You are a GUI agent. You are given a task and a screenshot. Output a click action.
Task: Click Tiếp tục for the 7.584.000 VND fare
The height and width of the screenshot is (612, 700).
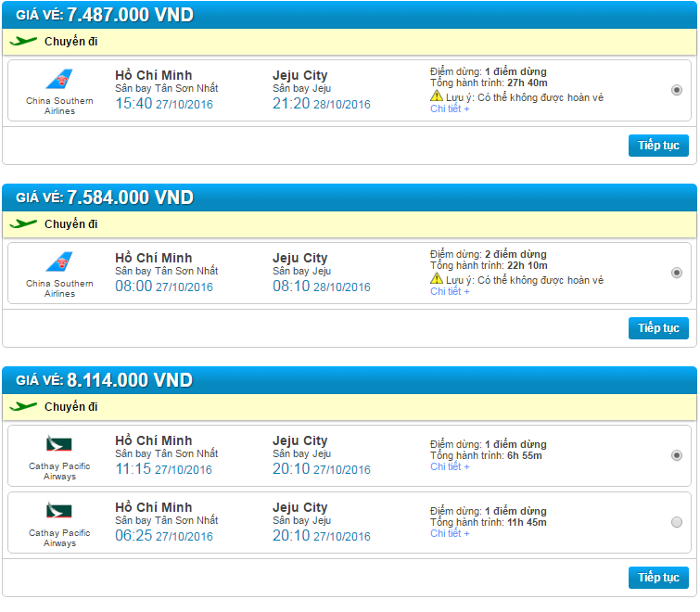658,328
